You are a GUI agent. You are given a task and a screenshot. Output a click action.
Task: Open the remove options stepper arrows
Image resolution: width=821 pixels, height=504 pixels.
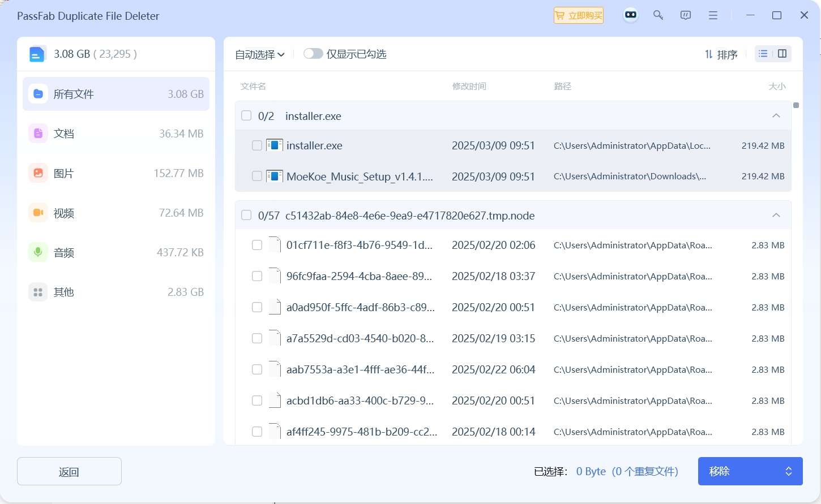(x=789, y=471)
